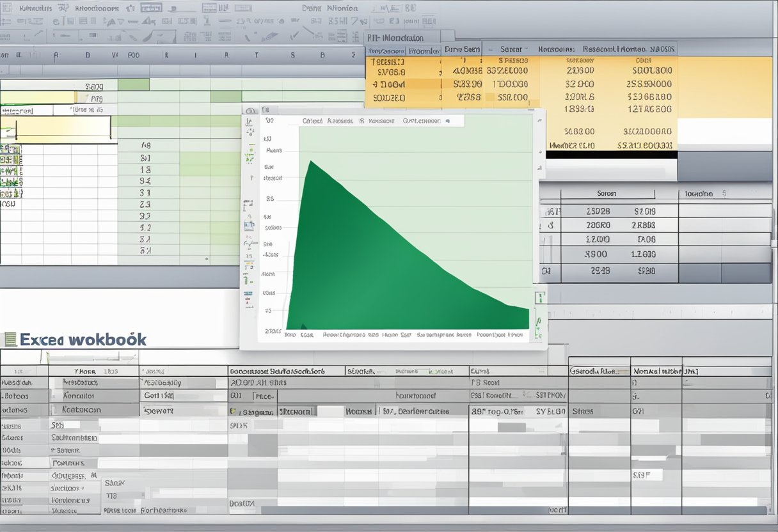The image size is (778, 532).
Task: Select the dark green highlighted cell in the top grid
Action: (133, 85)
